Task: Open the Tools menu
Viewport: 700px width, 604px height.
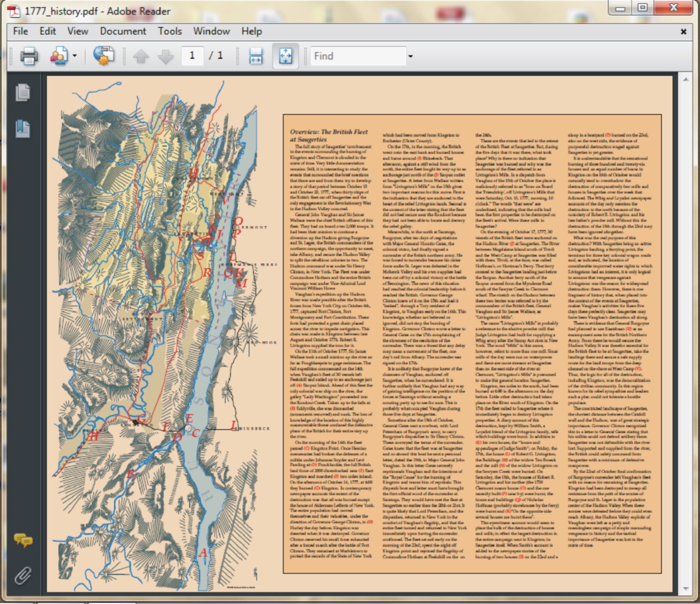Action: pyautogui.click(x=170, y=31)
